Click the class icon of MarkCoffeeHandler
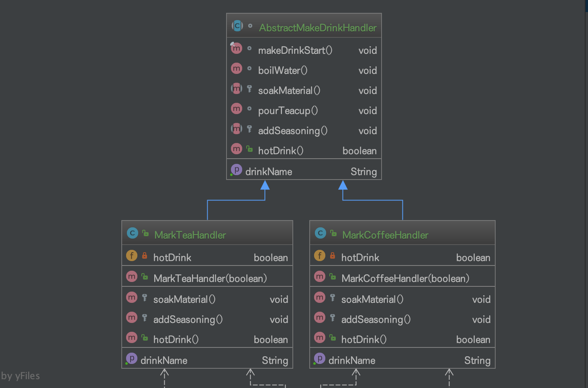Image resolution: width=588 pixels, height=388 pixels. [320, 233]
